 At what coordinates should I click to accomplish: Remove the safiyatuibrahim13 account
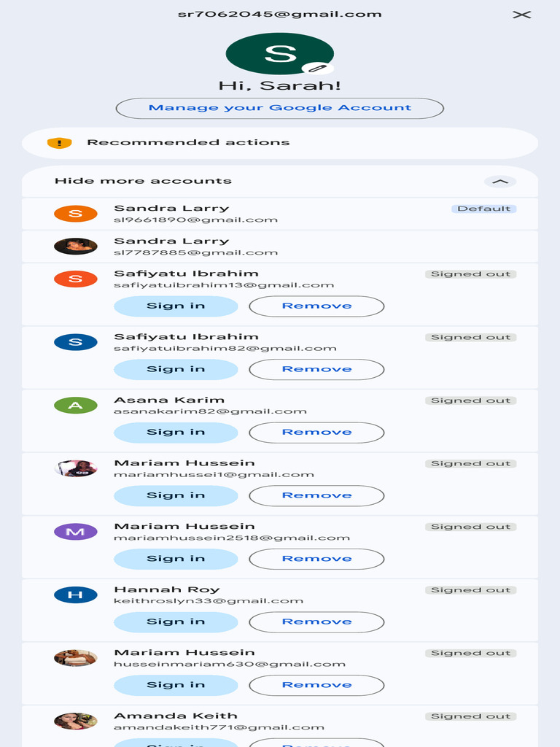coord(316,306)
